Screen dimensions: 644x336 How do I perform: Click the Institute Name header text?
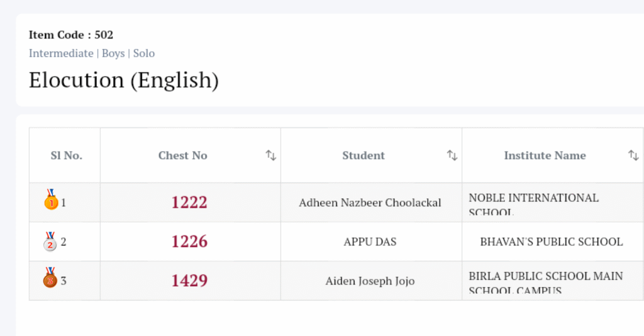pyautogui.click(x=545, y=155)
